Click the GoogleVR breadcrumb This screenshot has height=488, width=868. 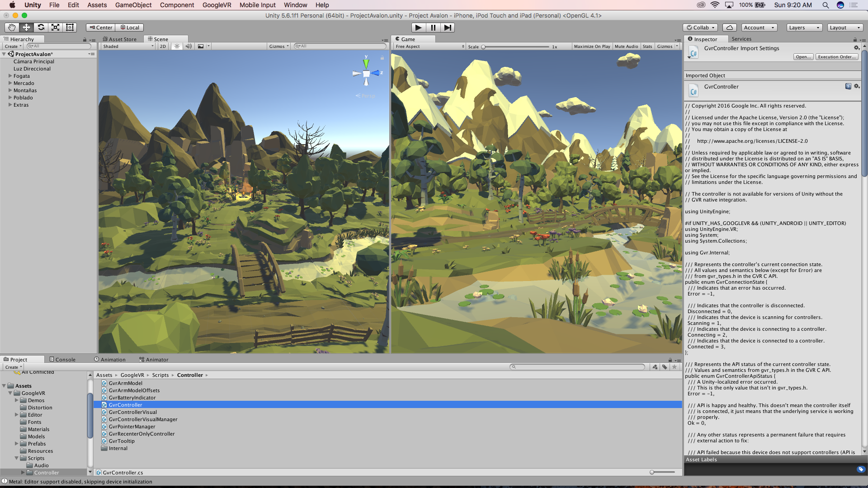132,375
